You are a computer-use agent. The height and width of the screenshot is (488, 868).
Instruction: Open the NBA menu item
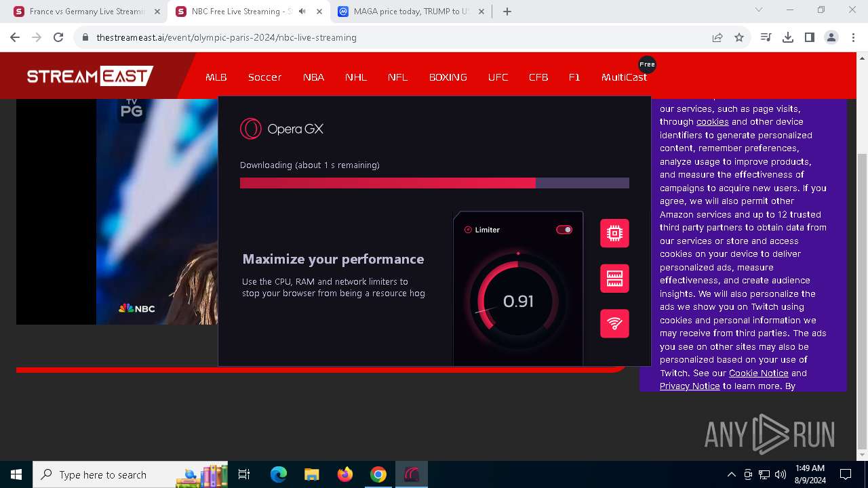pos(313,77)
